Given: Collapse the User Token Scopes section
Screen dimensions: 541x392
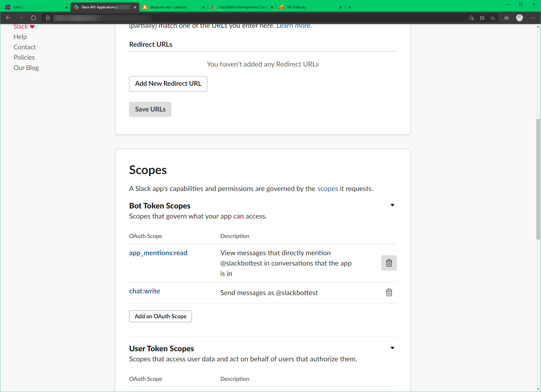Looking at the screenshot, I should (x=392, y=348).
